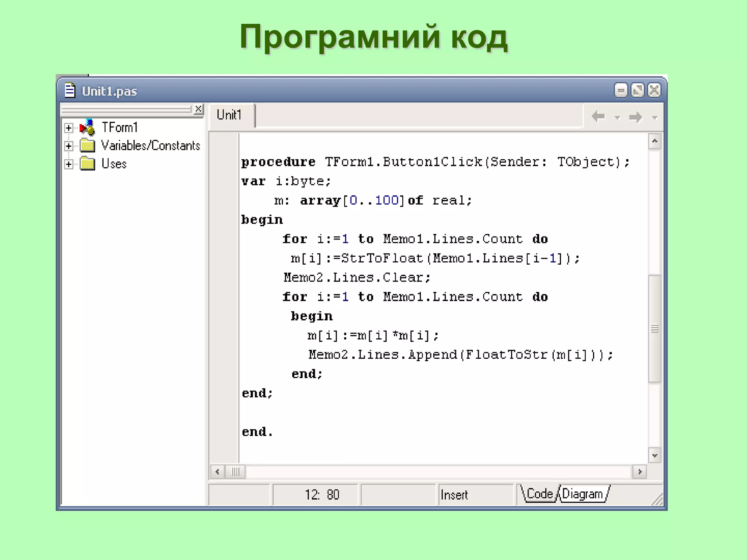This screenshot has height=560, width=747.
Task: Expand the TForm1 tree node
Action: click(x=68, y=128)
